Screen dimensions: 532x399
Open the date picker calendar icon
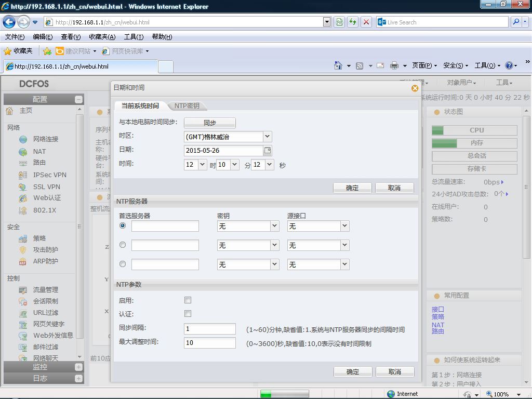coord(268,150)
